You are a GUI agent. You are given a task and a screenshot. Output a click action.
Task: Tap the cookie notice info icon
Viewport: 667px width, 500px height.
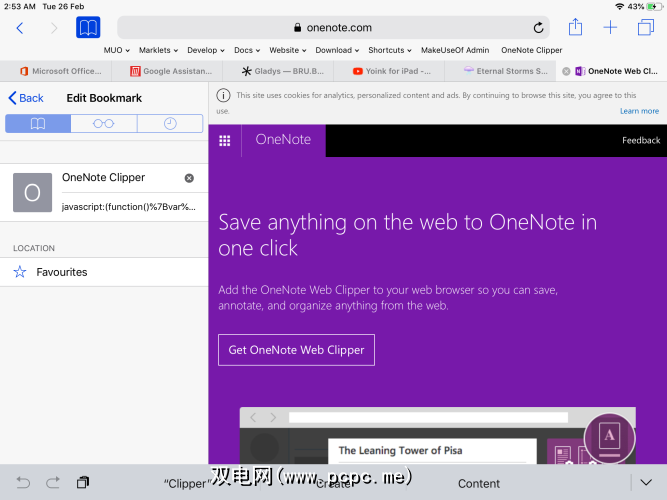click(x=223, y=95)
